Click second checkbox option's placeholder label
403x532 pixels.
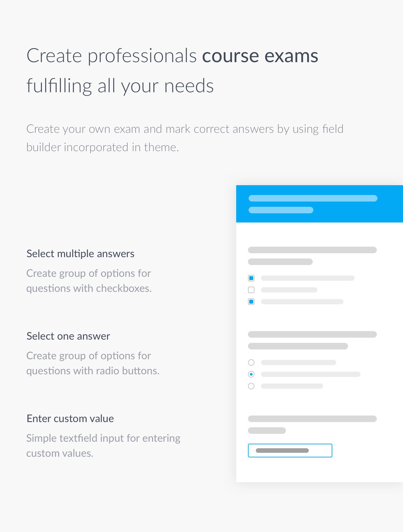289,290
